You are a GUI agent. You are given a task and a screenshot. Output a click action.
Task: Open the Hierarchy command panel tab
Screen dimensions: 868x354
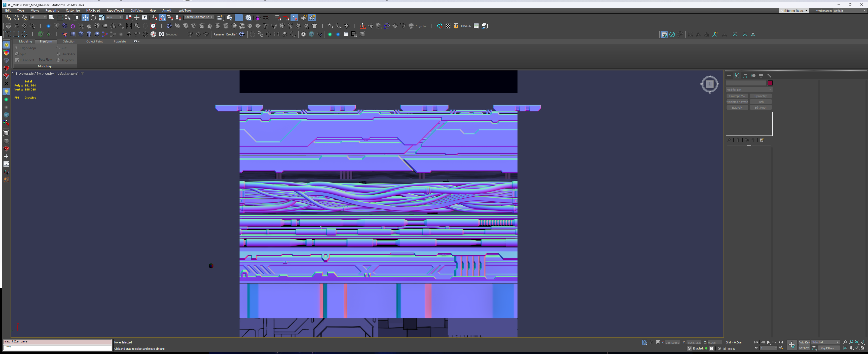[x=745, y=76]
